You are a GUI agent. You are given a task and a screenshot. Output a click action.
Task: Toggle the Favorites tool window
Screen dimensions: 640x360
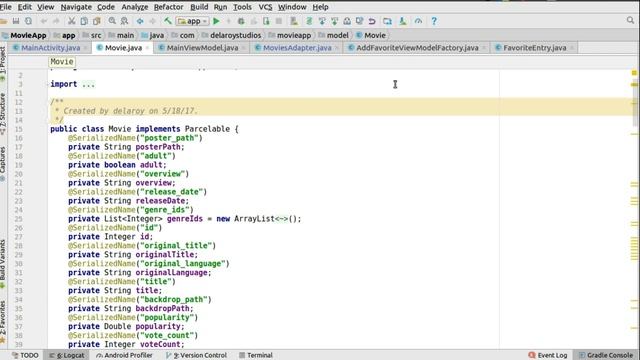point(3,321)
